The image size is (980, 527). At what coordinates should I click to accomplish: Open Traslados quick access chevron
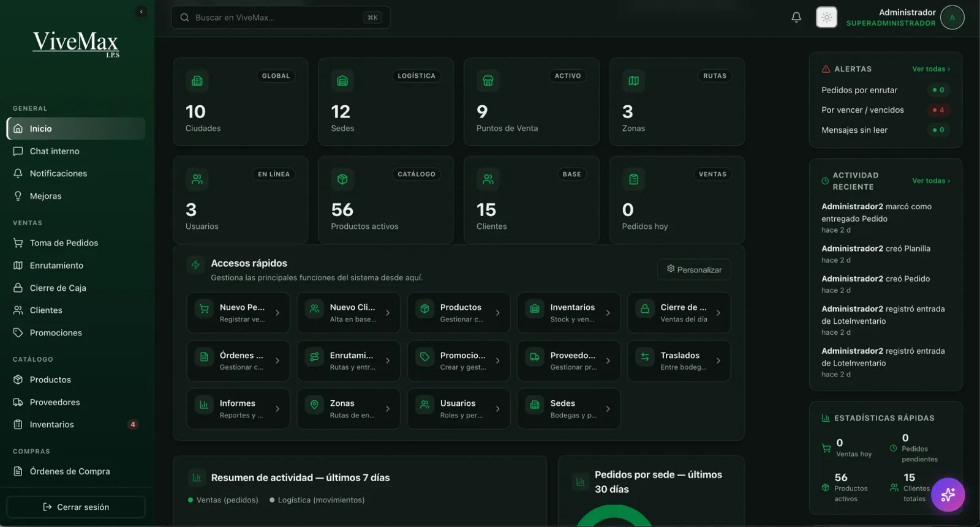point(718,361)
